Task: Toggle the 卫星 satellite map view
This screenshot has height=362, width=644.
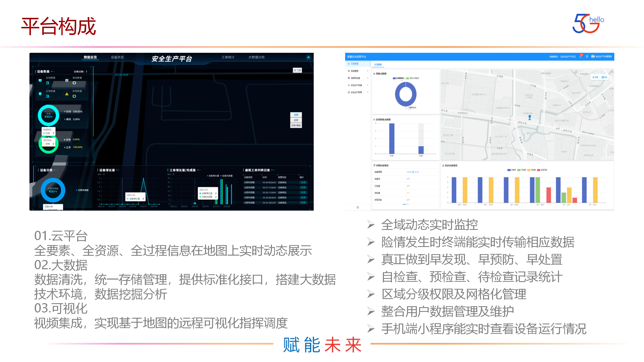Action: (x=297, y=70)
